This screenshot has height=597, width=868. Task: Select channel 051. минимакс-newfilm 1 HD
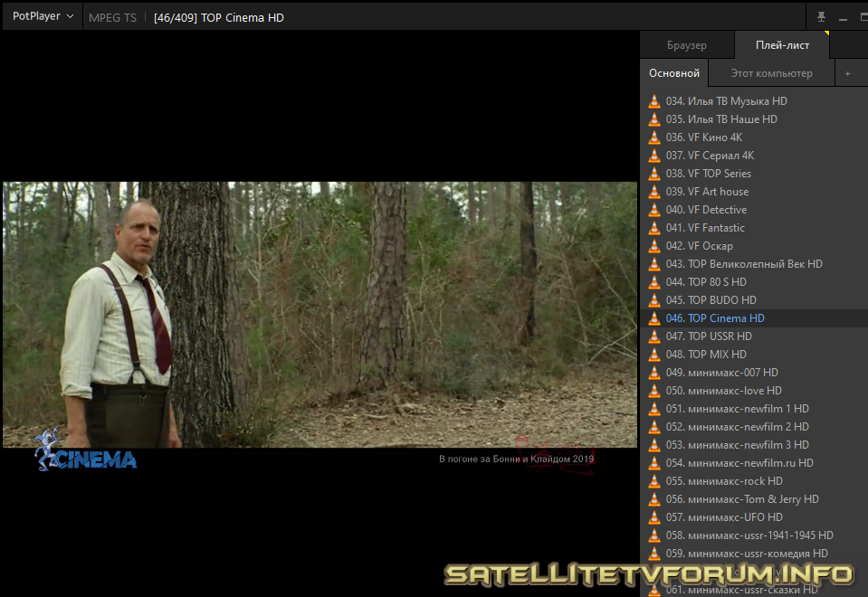[754, 408]
